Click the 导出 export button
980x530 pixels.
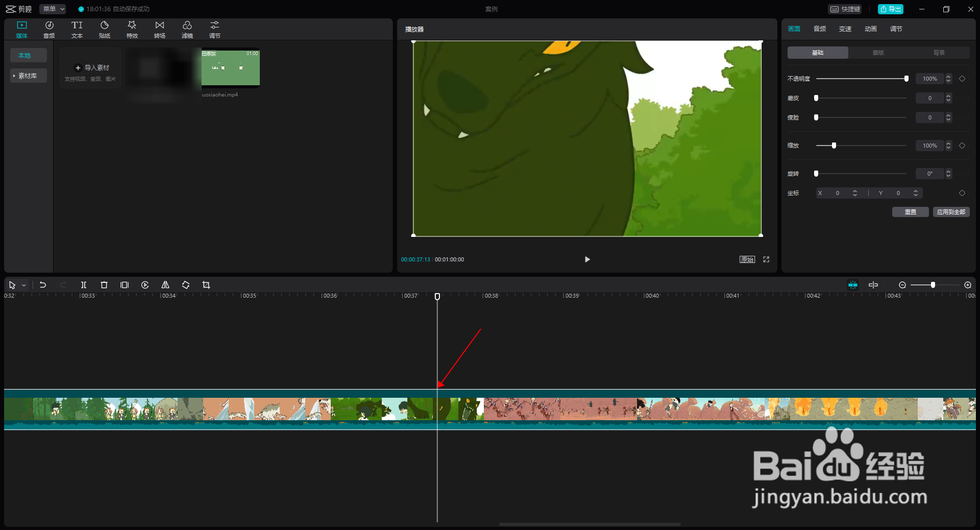coord(891,9)
